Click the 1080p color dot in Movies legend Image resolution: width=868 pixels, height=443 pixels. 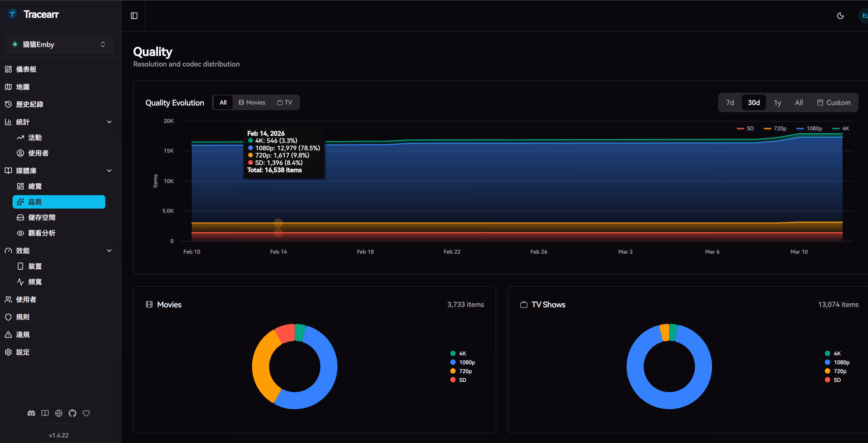[453, 362]
